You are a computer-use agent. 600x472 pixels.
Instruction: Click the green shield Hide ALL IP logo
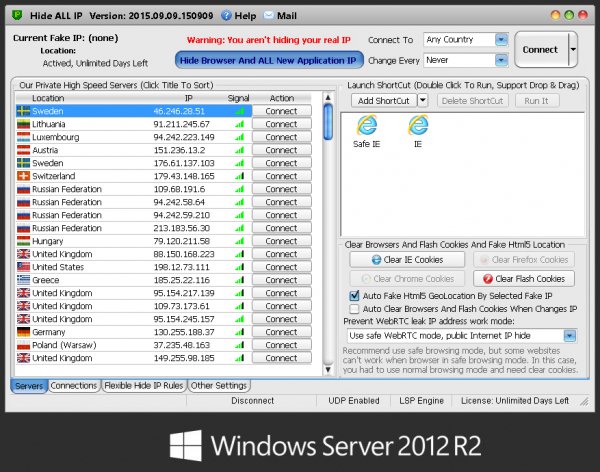tap(17, 15)
